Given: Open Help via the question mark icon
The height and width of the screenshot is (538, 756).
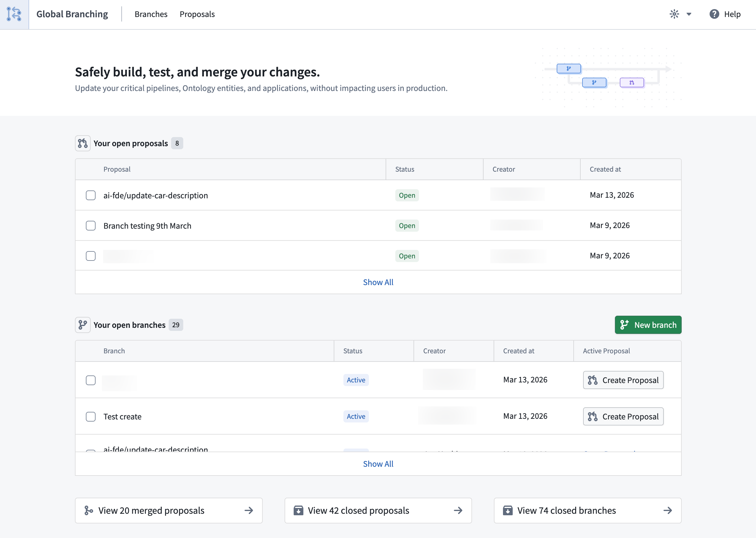Looking at the screenshot, I should tap(714, 14).
